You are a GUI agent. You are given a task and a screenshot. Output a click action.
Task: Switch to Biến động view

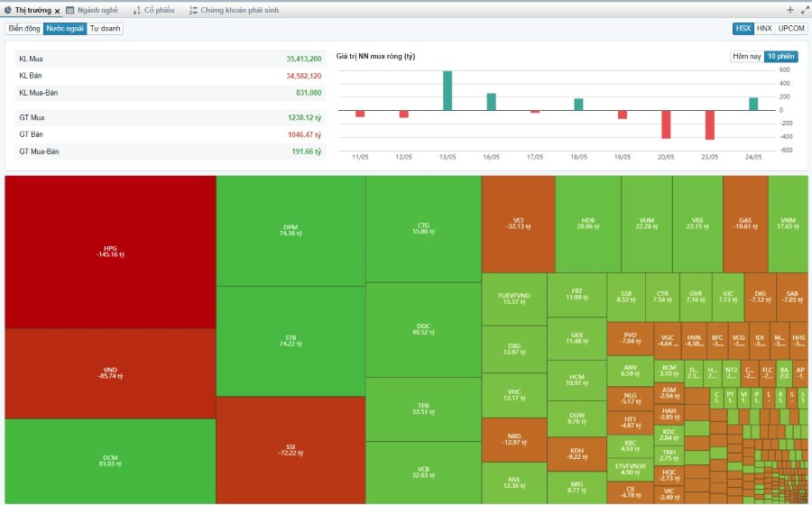(x=24, y=29)
